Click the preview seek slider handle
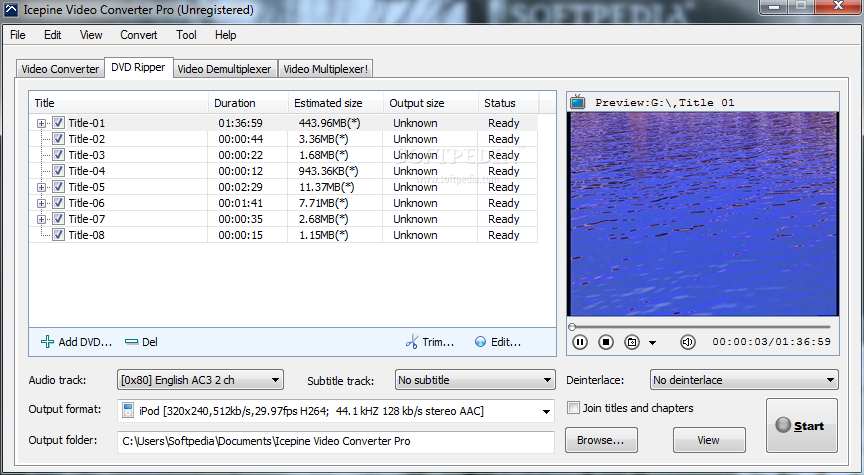 coord(572,327)
